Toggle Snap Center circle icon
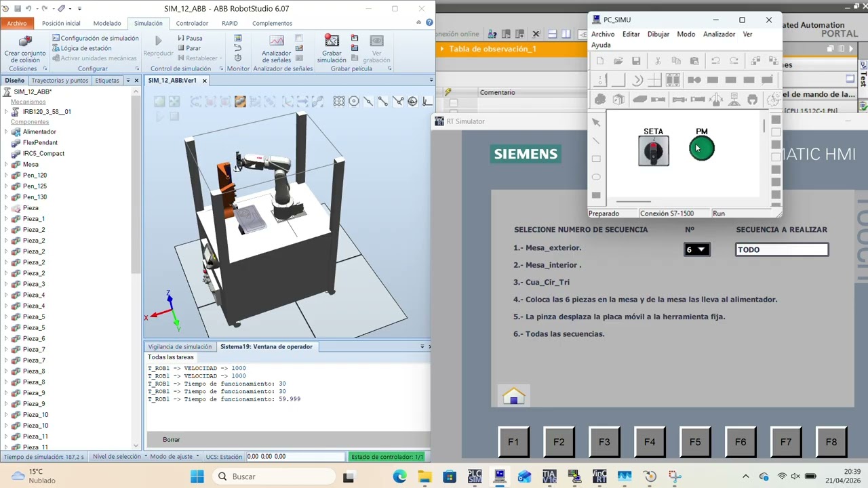 point(354,102)
